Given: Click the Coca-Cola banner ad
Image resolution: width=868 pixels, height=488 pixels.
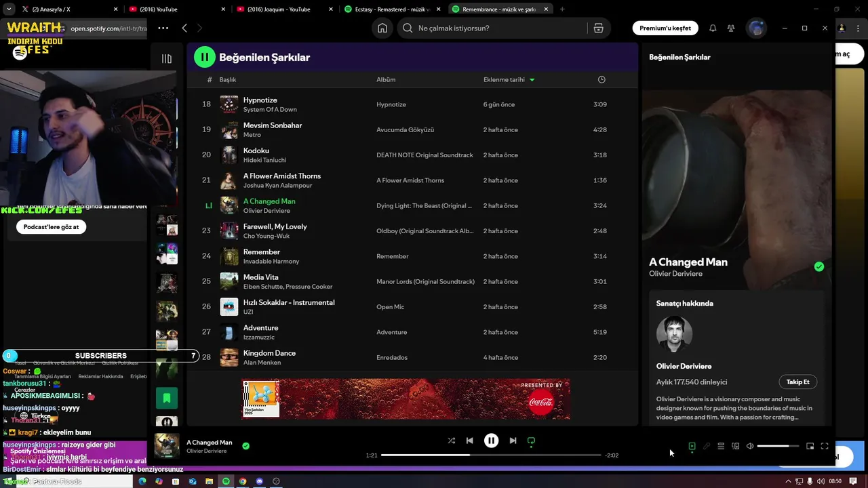Looking at the screenshot, I should [406, 399].
